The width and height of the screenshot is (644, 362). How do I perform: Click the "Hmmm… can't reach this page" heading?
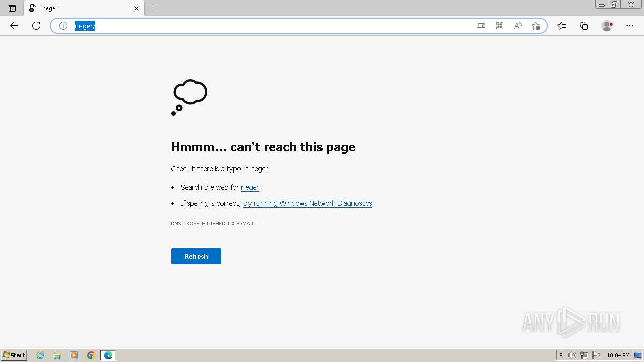click(x=263, y=147)
